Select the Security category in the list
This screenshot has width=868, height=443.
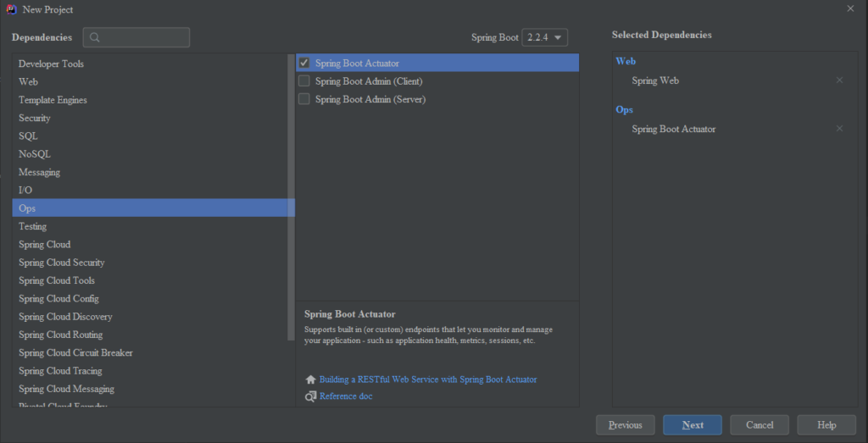[35, 118]
